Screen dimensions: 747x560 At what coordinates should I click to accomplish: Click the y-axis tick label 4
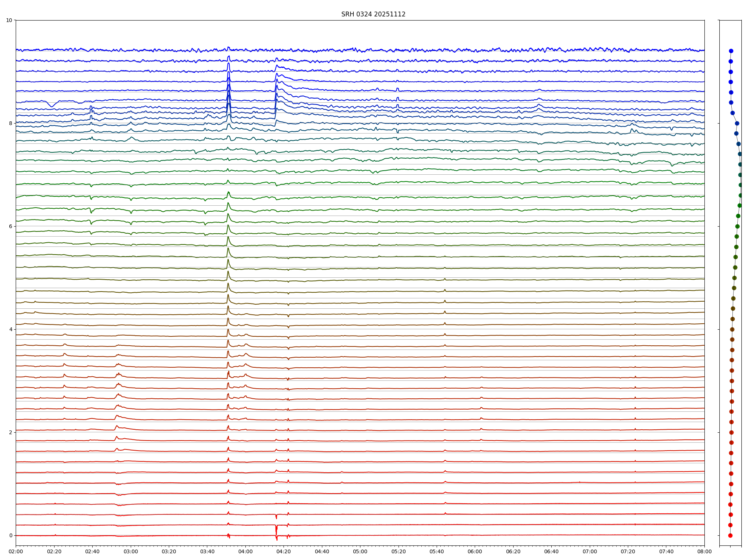click(10, 329)
